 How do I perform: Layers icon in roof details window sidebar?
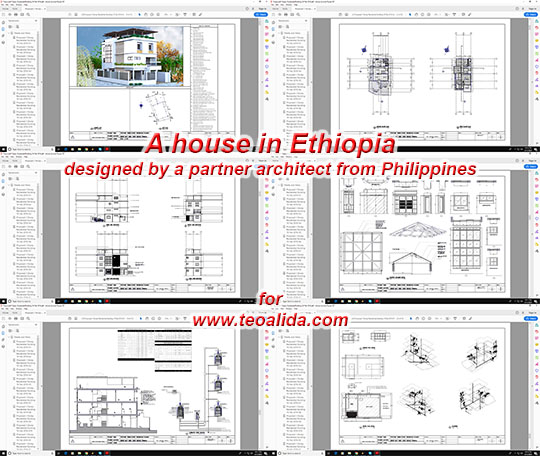(273, 194)
